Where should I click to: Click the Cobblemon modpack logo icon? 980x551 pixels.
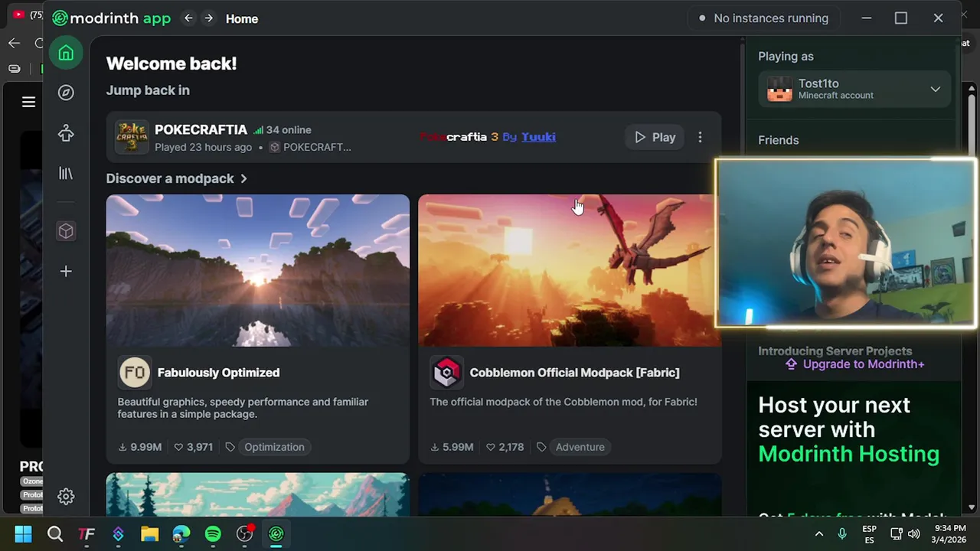click(x=446, y=373)
